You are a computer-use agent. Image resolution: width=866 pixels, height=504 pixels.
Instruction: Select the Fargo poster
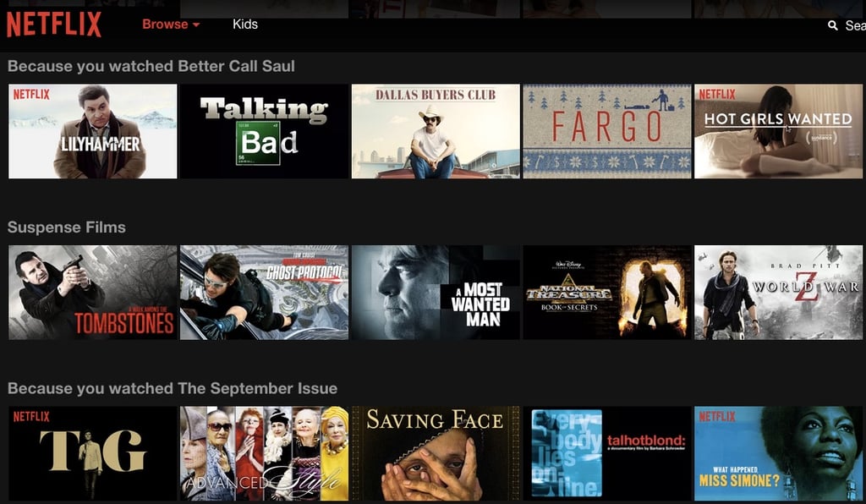(607, 131)
